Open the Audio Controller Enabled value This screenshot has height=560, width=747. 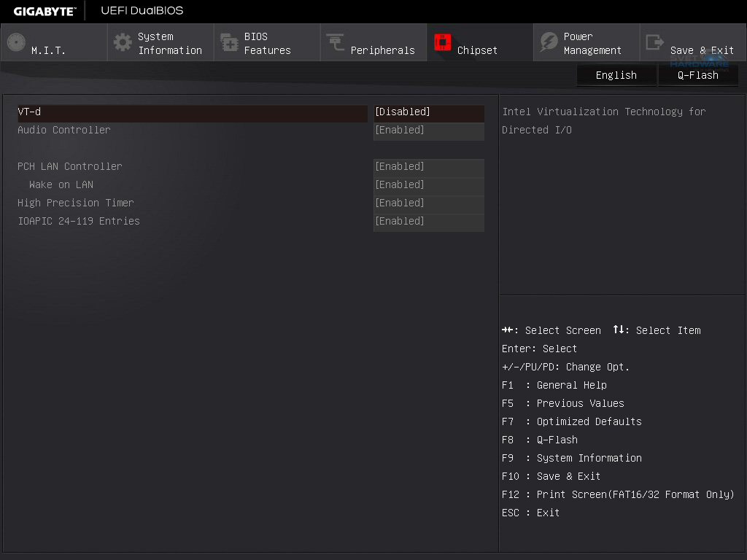pyautogui.click(x=428, y=131)
